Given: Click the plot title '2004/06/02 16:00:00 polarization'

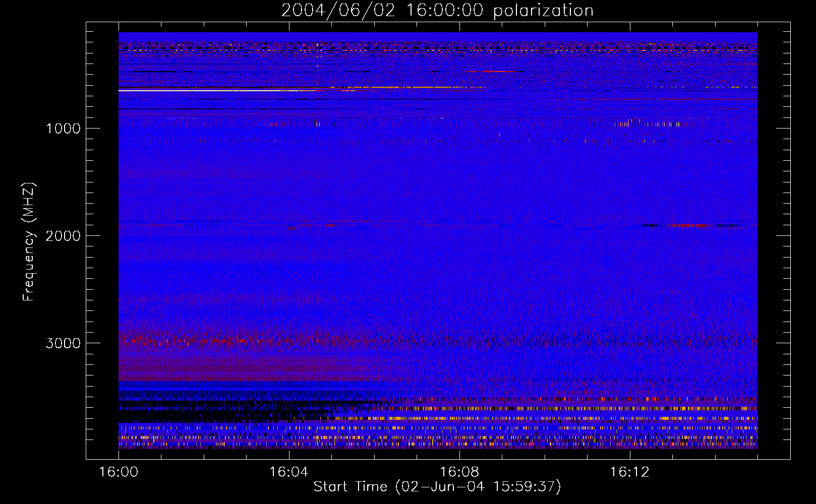Looking at the screenshot, I should click(x=437, y=10).
